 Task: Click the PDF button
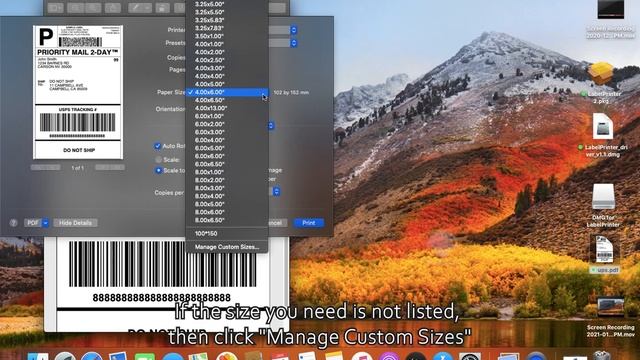pyautogui.click(x=33, y=223)
